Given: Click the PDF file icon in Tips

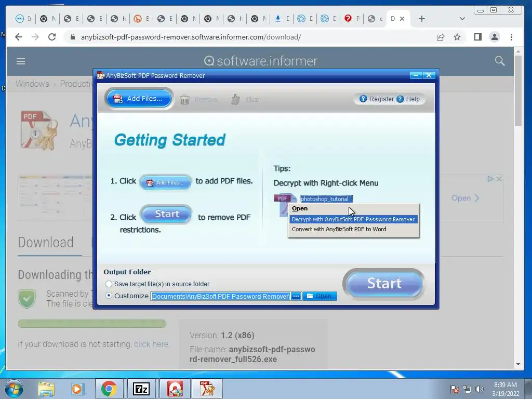Looking at the screenshot, I should tap(284, 204).
